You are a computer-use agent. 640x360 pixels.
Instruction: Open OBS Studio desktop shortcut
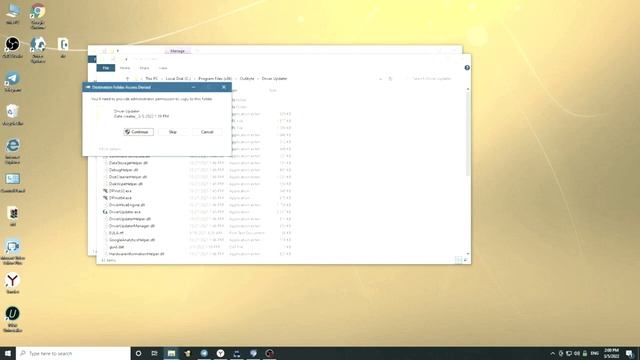click(x=13, y=47)
